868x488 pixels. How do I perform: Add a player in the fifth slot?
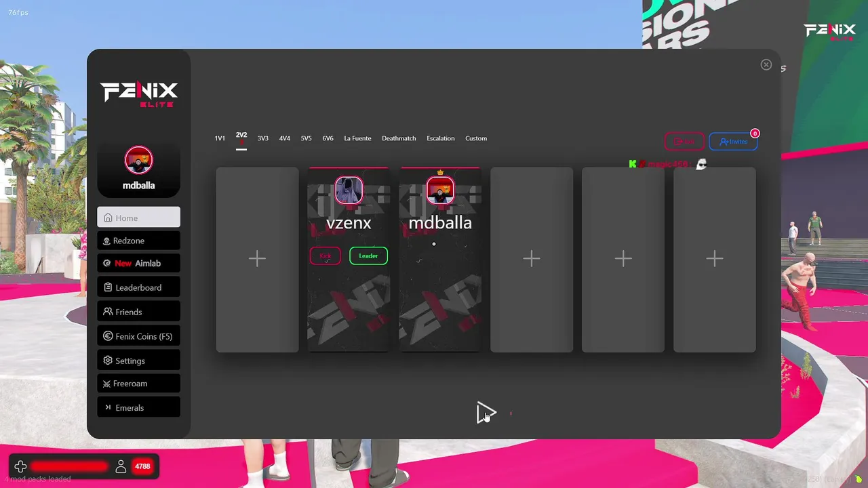click(623, 260)
